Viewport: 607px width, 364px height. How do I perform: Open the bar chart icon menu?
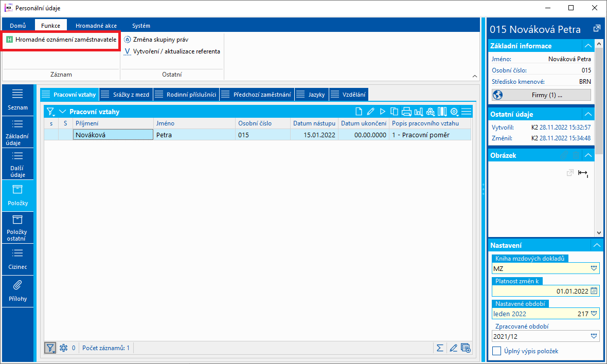(x=419, y=112)
